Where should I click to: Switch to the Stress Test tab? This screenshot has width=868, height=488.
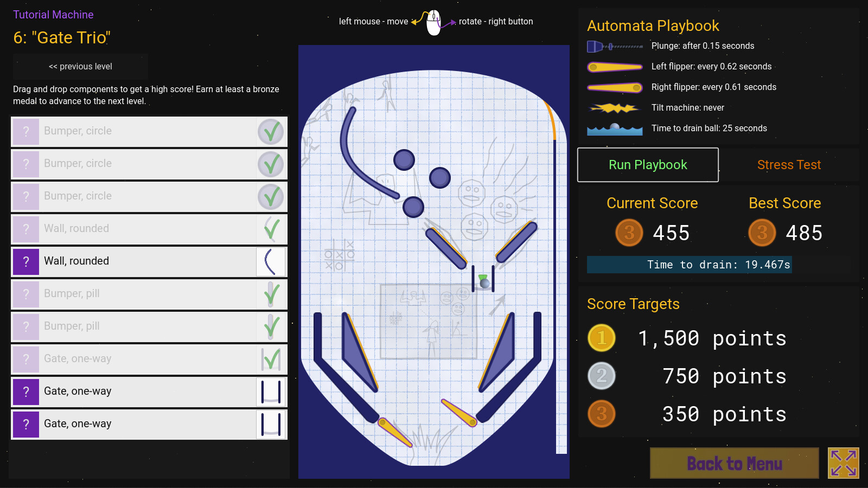[789, 165]
